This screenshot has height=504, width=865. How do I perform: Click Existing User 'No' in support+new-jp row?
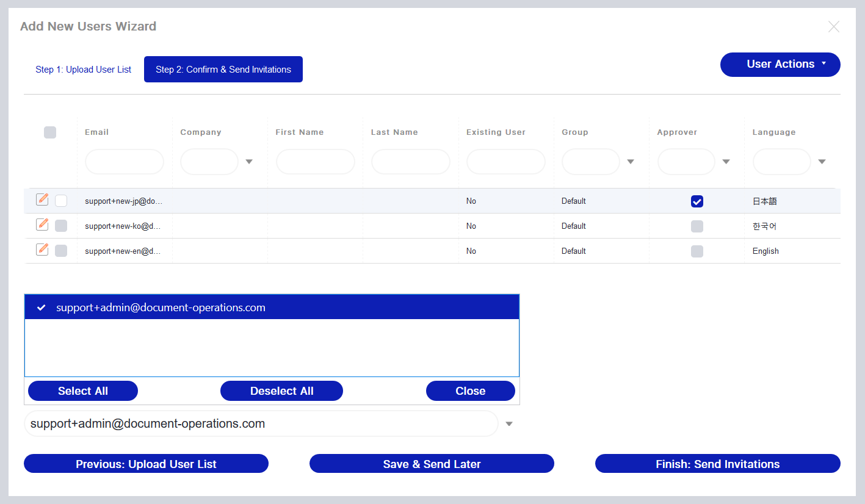471,201
